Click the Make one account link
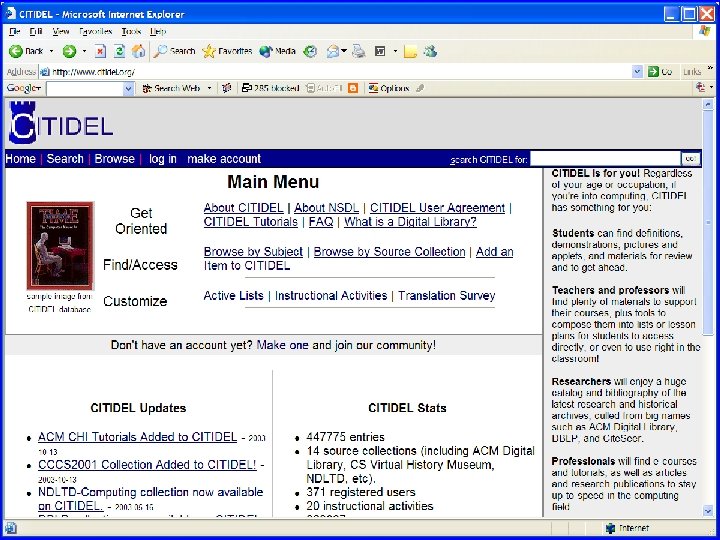Image resolution: width=720 pixels, height=540 pixels. pyautogui.click(x=282, y=345)
